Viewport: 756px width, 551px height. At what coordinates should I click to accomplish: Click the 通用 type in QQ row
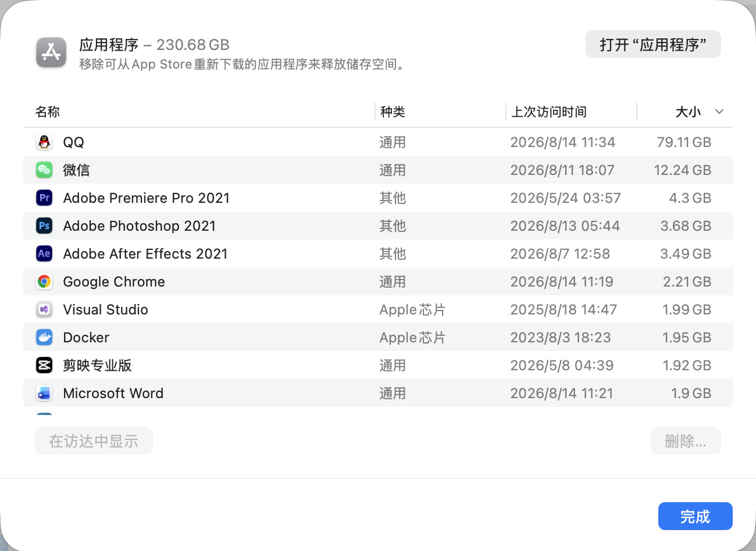tap(393, 142)
